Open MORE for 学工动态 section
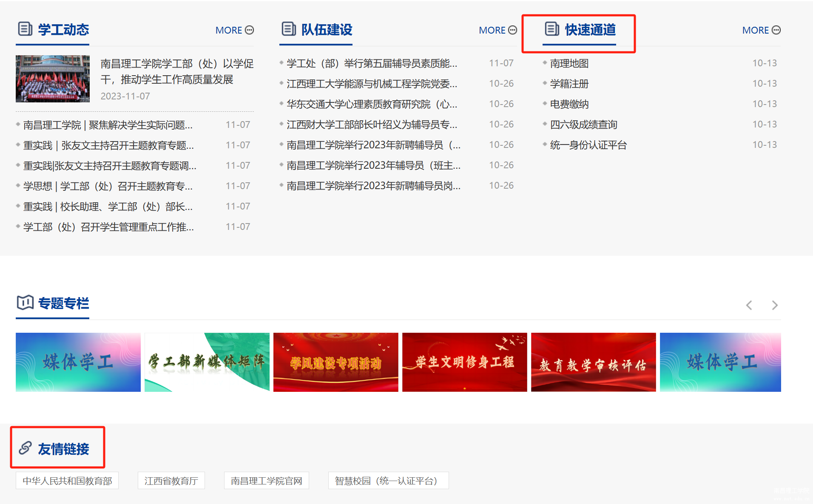 (x=234, y=30)
